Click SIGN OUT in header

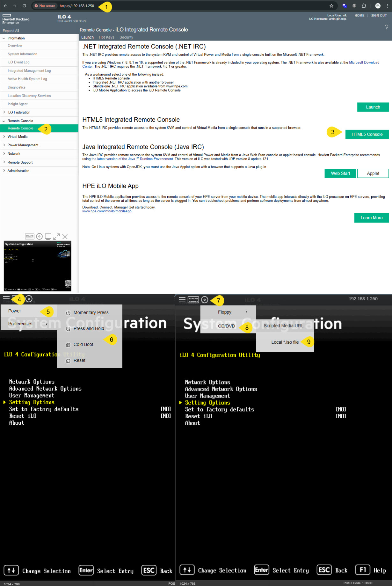pyautogui.click(x=379, y=16)
